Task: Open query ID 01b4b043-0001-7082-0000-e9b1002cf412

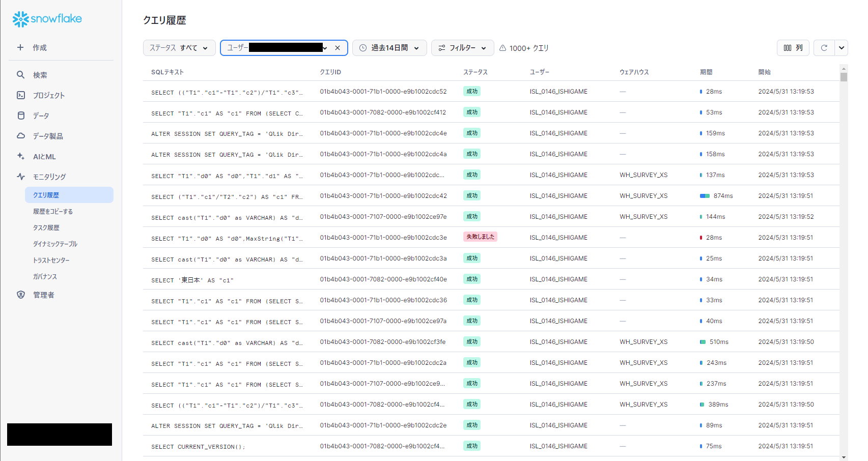Action: 383,112
